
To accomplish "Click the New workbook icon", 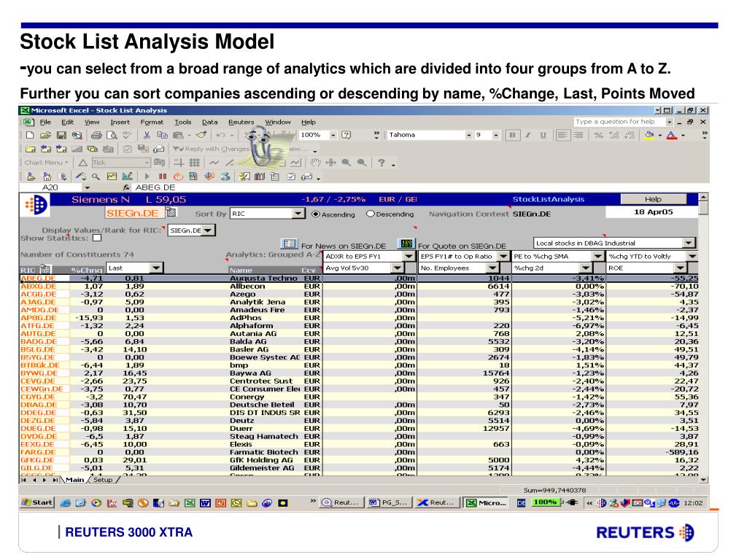I will [x=30, y=136].
